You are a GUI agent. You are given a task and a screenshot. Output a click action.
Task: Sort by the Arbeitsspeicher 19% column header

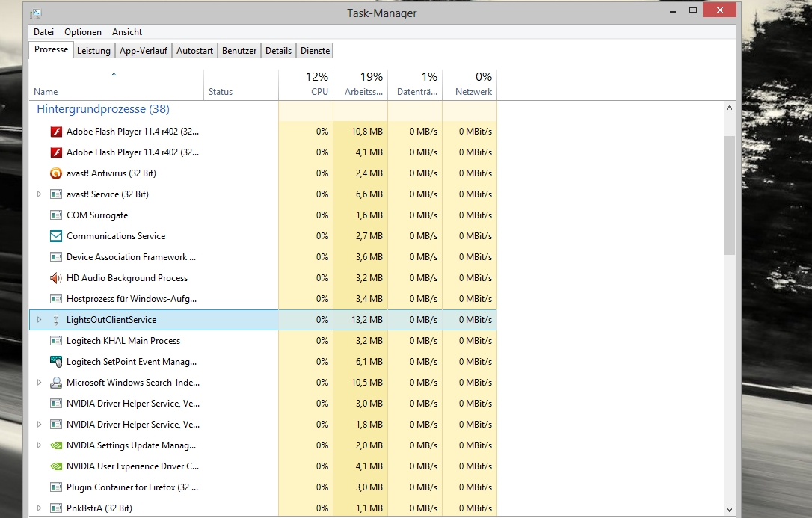(x=360, y=84)
